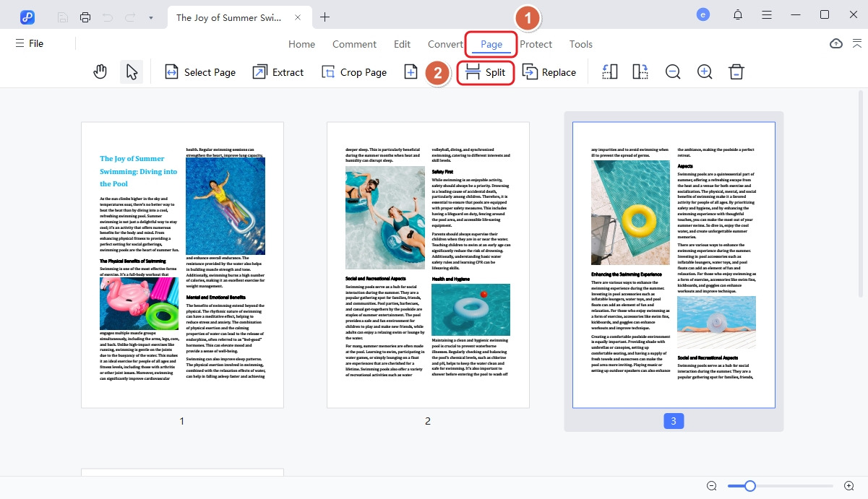The width and height of the screenshot is (868, 499).
Task: Click the Split button
Action: tap(486, 72)
